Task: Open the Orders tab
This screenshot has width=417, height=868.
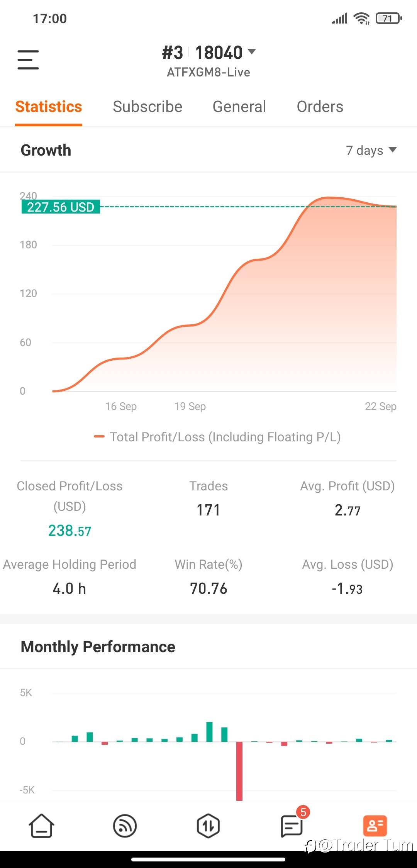Action: click(x=320, y=107)
